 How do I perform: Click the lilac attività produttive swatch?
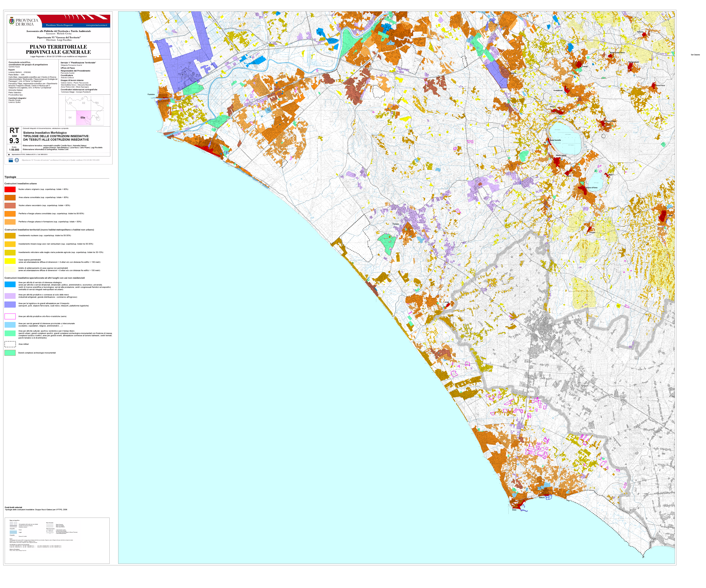pyautogui.click(x=10, y=296)
